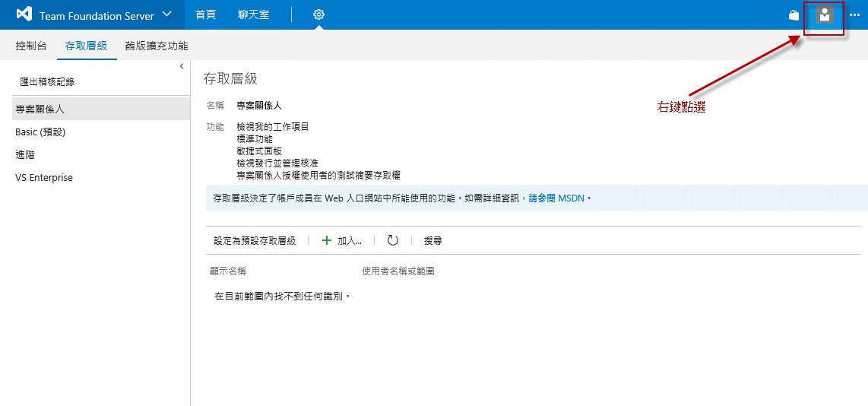Image resolution: width=868 pixels, height=406 pixels.
Task: Click the Visual Studio logo icon
Action: [x=24, y=15]
